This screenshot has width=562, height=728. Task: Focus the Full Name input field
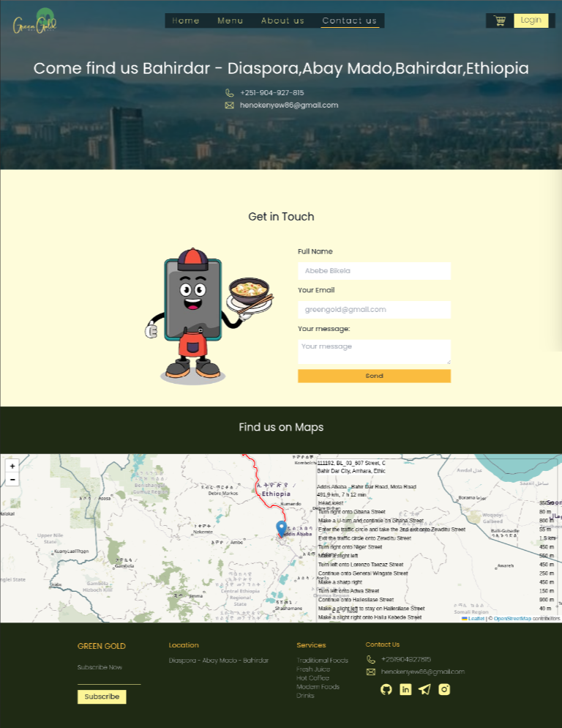374,271
